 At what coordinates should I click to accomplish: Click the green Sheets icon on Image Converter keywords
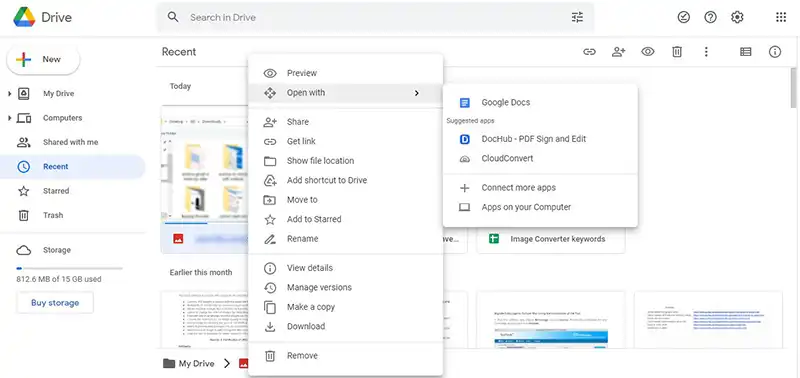[493, 239]
